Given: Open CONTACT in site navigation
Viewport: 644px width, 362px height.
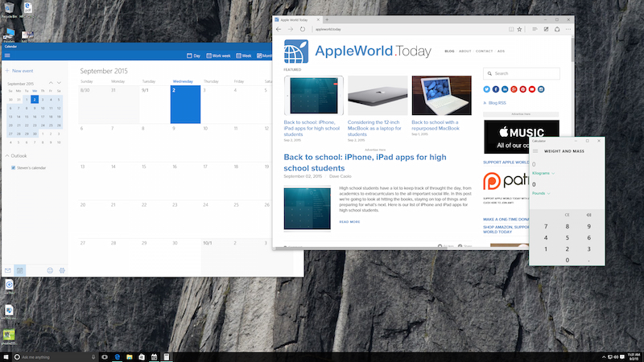Looking at the screenshot, I should click(x=484, y=51).
